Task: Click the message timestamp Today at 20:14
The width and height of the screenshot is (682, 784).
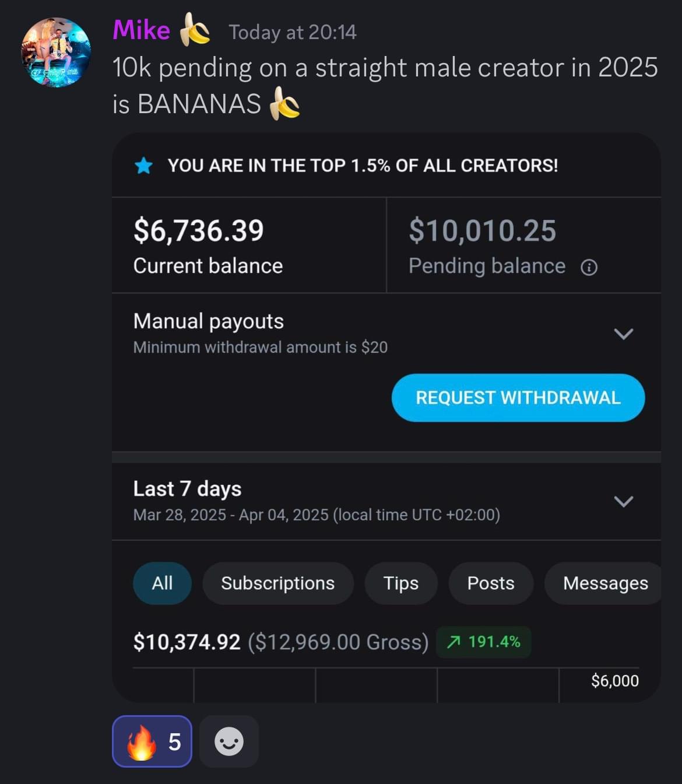Action: click(x=292, y=32)
